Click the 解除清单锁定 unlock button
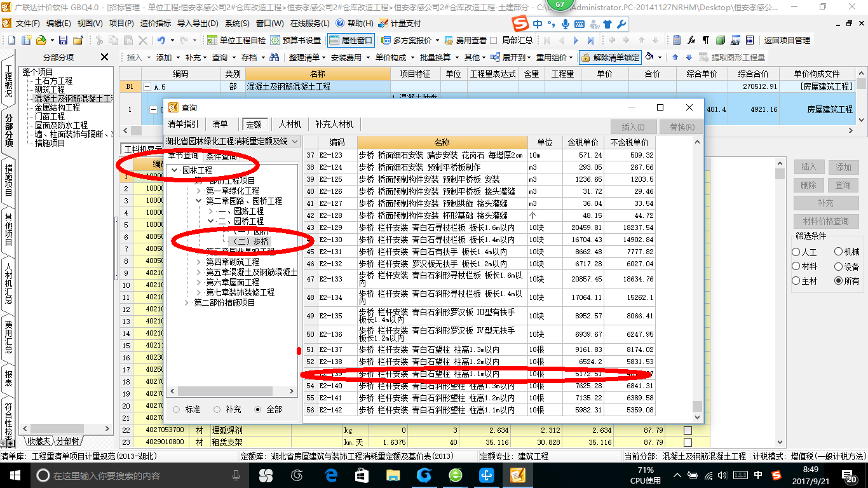The height and width of the screenshot is (488, 868). 610,57
